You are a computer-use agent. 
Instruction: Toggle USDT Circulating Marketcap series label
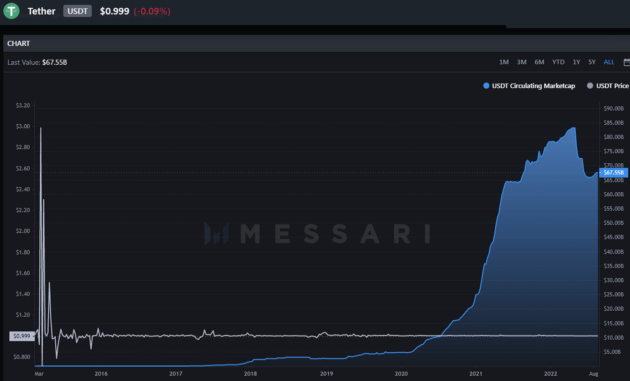point(533,86)
